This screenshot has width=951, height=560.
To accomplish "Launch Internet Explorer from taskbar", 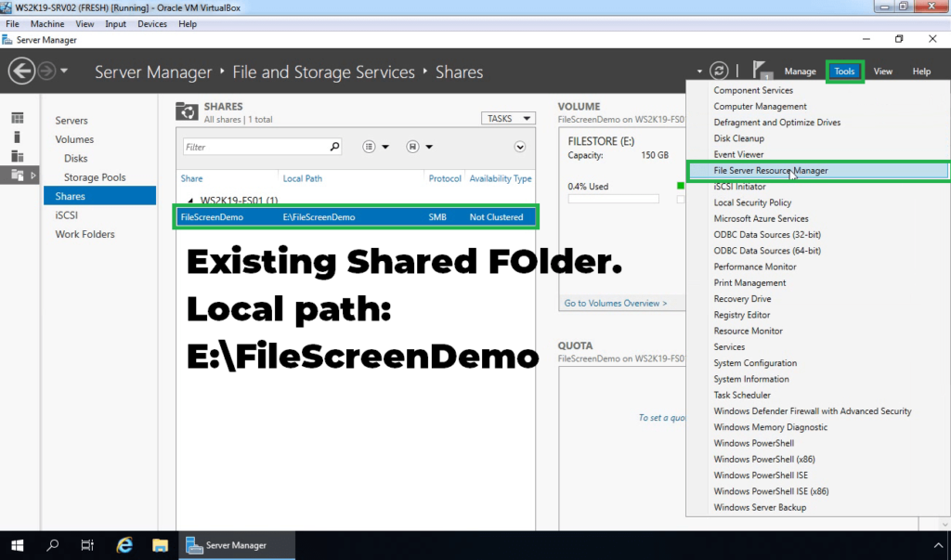I will click(x=124, y=545).
